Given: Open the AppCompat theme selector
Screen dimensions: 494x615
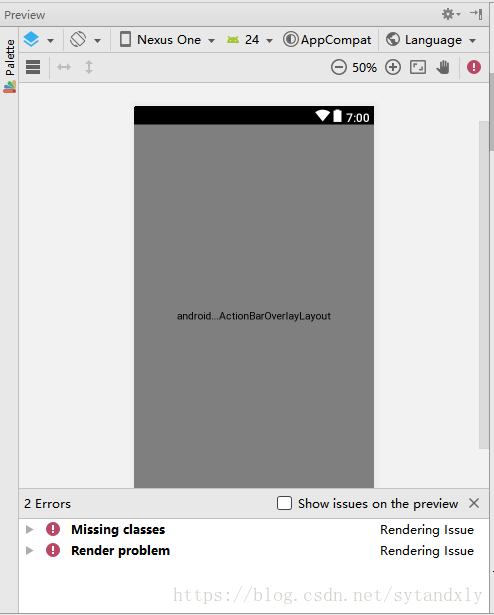Looking at the screenshot, I should (x=327, y=40).
